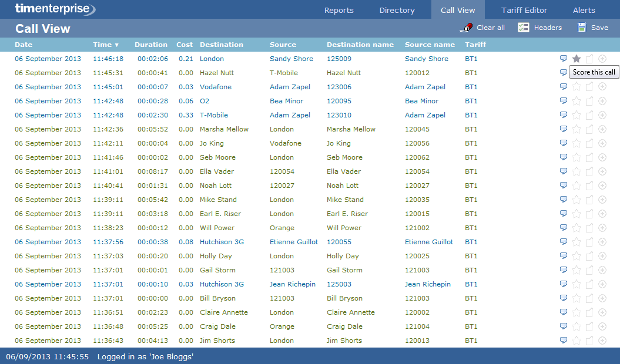Switch to the Directory tab

click(x=397, y=11)
